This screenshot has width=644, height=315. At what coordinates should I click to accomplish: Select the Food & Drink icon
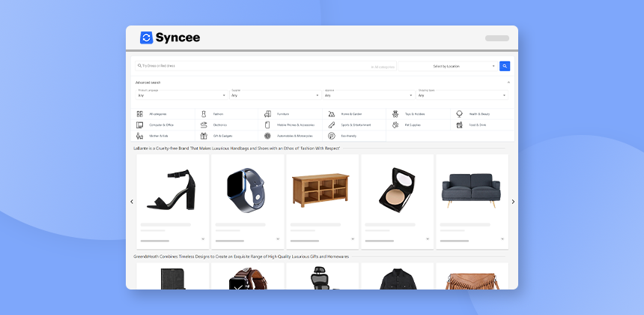(x=459, y=125)
